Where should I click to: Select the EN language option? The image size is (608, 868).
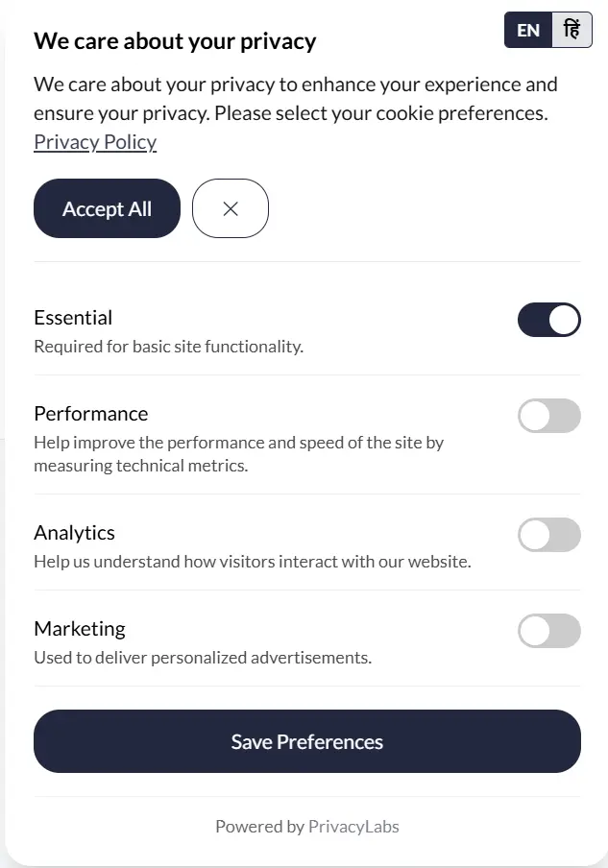tap(527, 30)
